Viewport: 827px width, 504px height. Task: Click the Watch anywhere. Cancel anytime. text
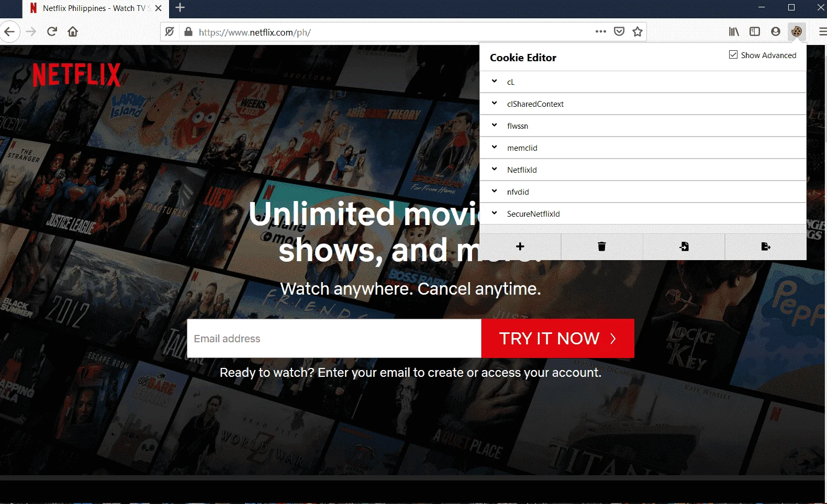coord(410,289)
